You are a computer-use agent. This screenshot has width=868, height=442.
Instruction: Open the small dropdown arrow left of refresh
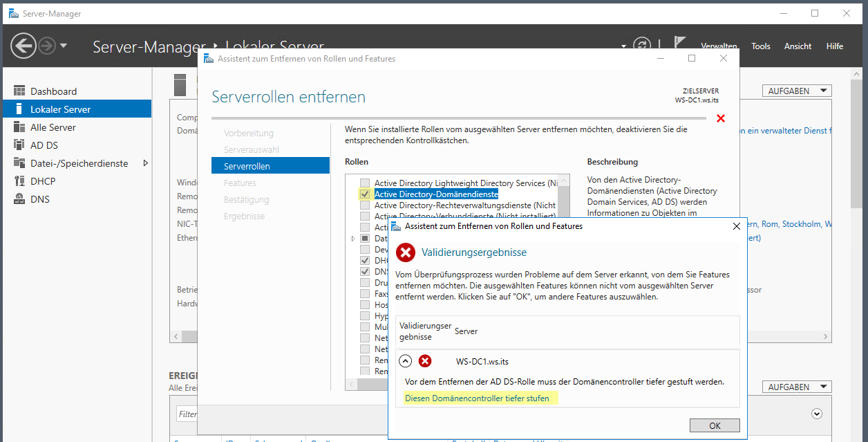click(x=623, y=46)
